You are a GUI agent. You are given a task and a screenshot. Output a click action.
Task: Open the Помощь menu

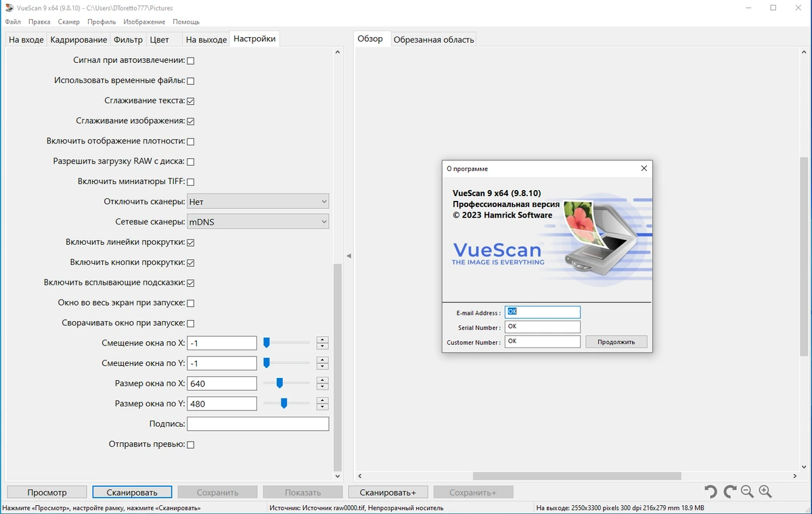(x=186, y=22)
